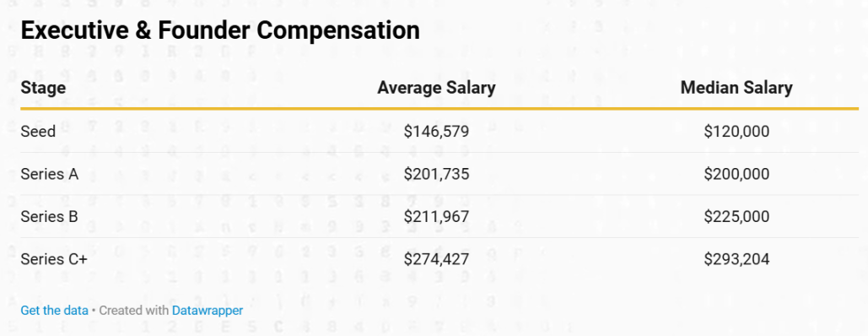868x336 pixels.
Task: Open the Get the data link
Action: [54, 311]
